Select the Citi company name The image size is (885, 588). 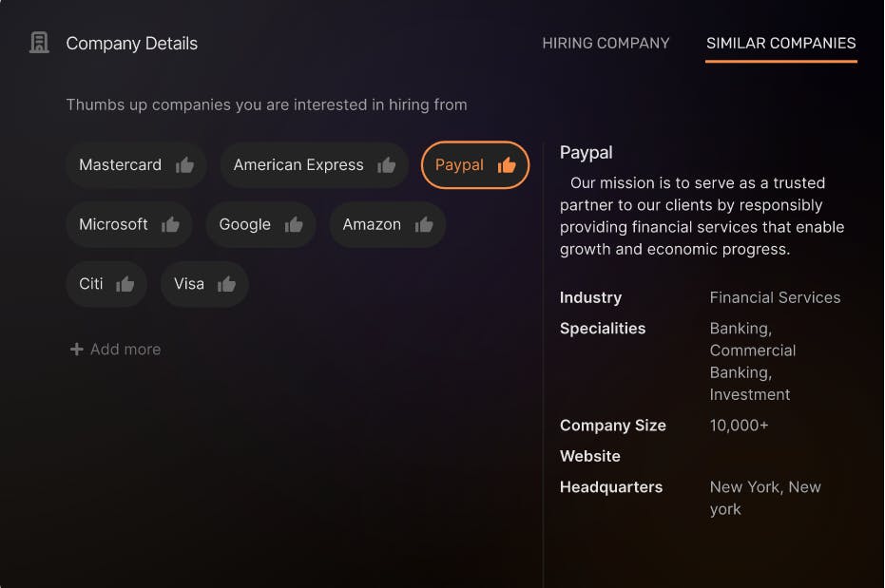pos(91,284)
